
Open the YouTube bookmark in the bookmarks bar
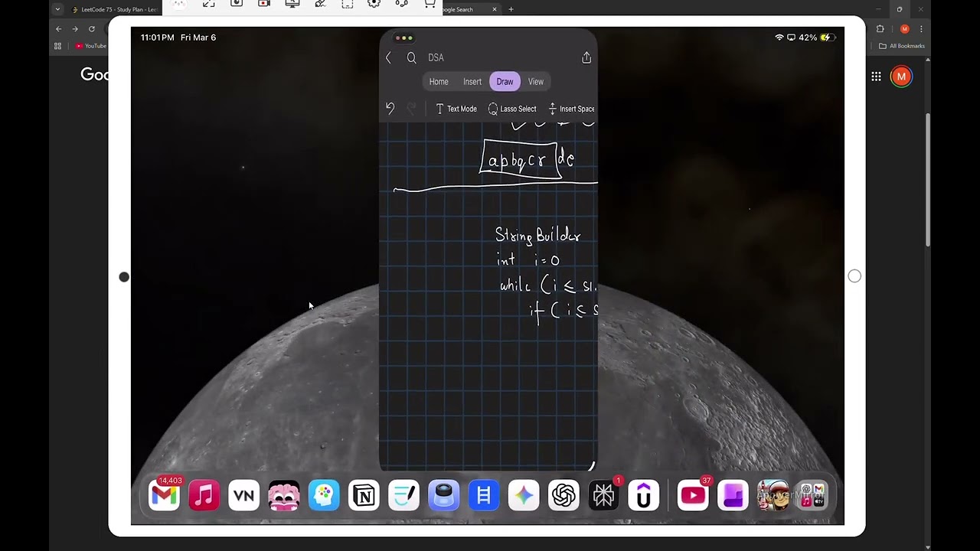(91, 46)
